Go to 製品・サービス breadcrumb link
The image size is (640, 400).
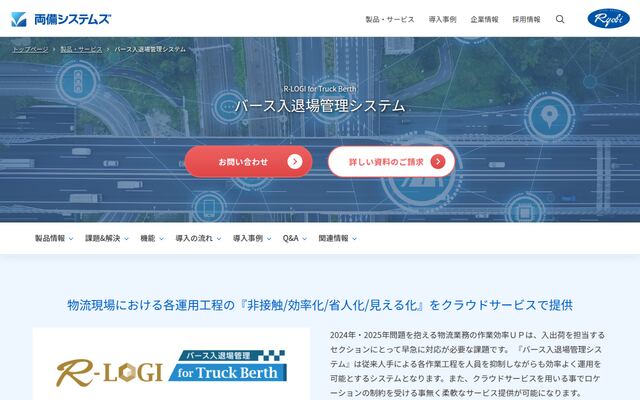pyautogui.click(x=81, y=49)
